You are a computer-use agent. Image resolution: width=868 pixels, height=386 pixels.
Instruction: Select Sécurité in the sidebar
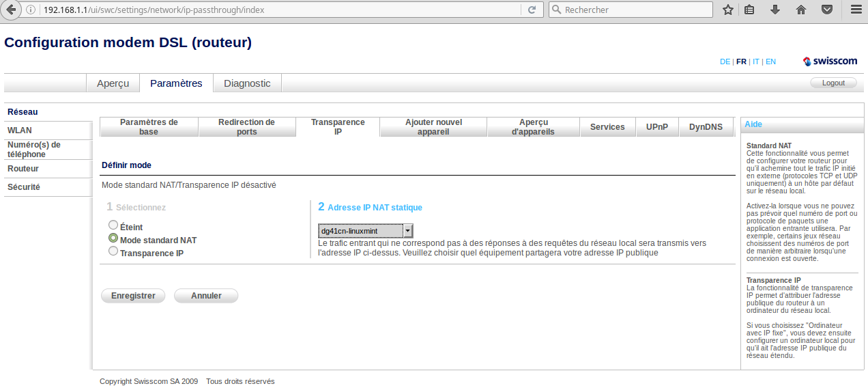[48, 187]
